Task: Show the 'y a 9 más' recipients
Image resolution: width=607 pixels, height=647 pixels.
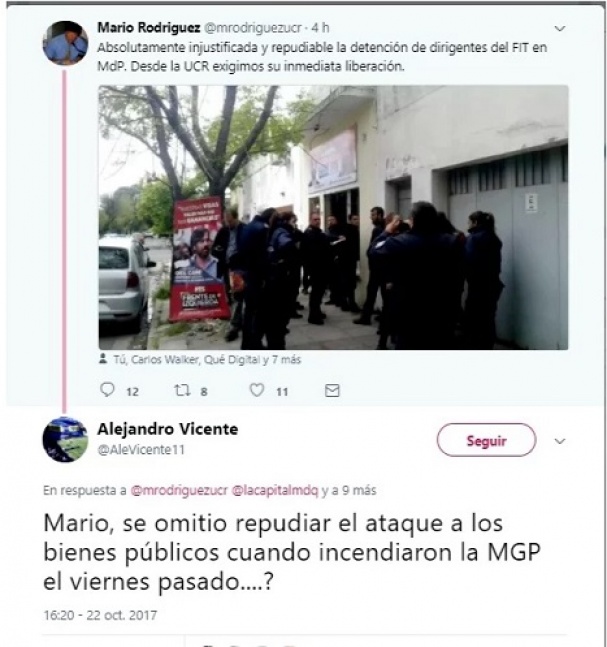Action: 349,490
